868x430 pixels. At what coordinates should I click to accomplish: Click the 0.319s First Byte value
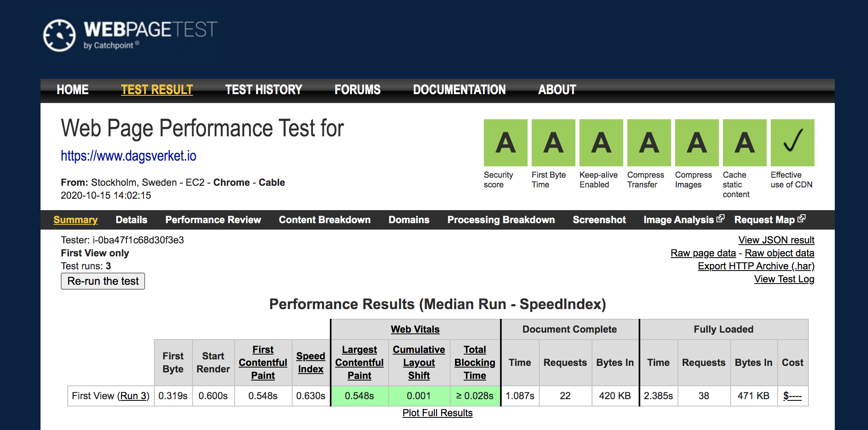[x=173, y=396]
